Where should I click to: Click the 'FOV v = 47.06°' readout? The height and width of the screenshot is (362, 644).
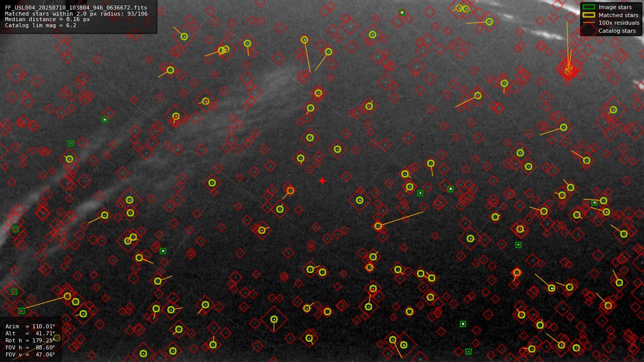(x=30, y=354)
